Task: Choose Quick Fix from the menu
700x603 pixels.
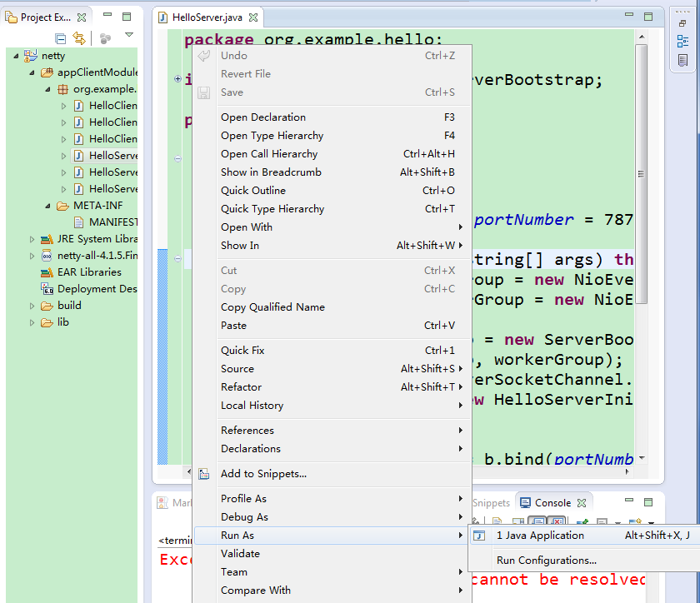Action: [x=332, y=351]
